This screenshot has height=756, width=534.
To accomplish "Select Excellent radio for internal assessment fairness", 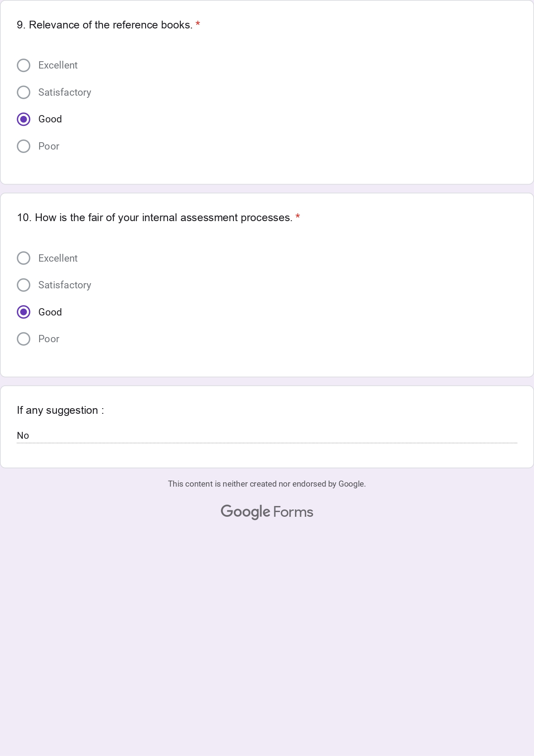I will coord(24,258).
